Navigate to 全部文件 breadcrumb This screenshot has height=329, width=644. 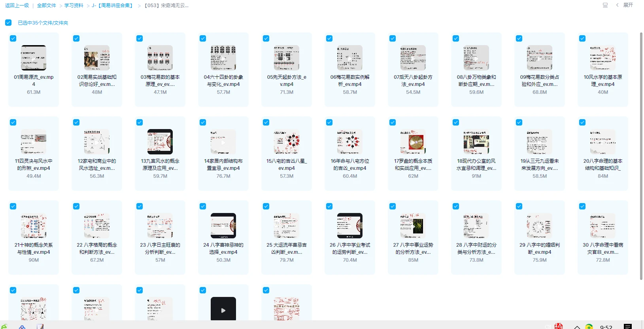click(47, 6)
